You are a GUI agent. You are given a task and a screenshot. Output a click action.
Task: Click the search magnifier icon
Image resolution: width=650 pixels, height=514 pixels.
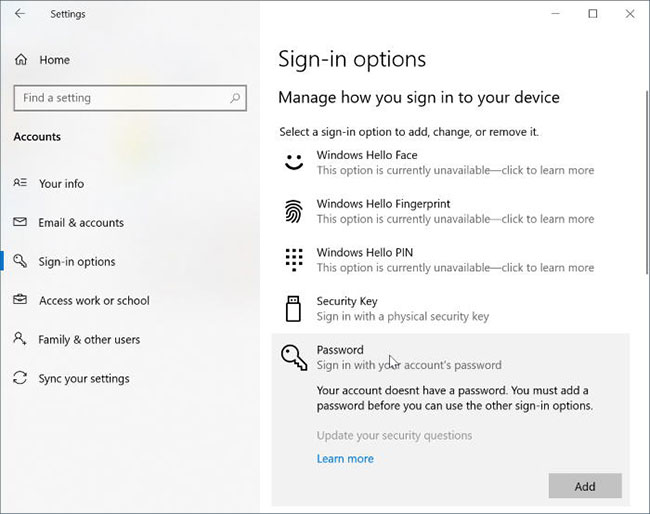coord(235,98)
